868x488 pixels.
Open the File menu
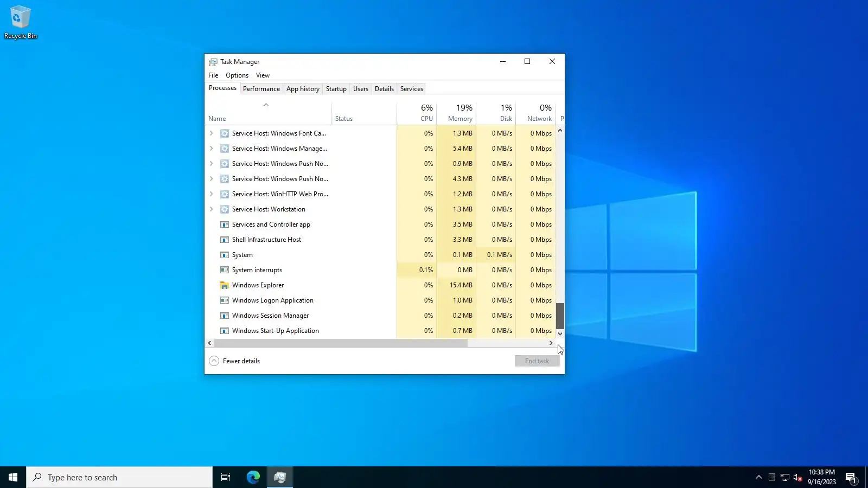[213, 75]
